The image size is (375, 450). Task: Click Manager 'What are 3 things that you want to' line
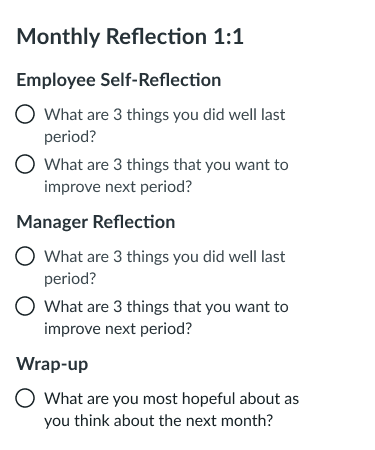tap(166, 307)
